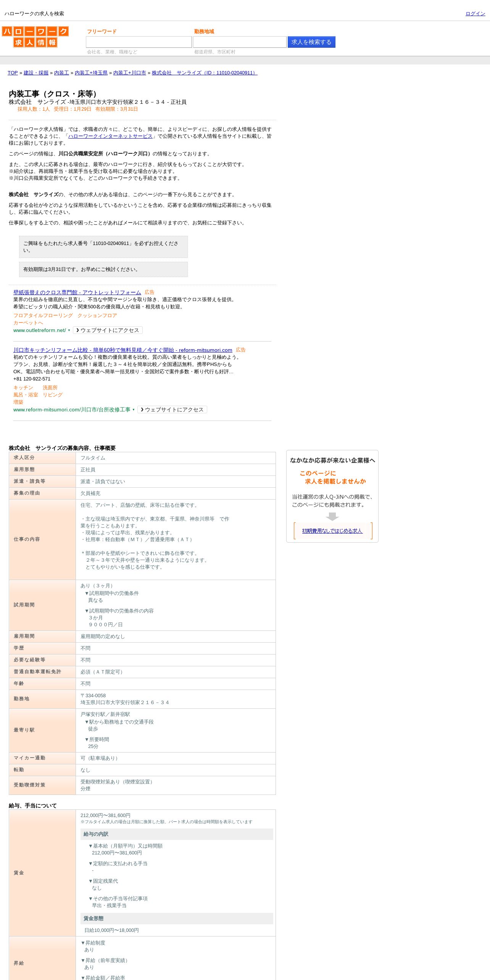This screenshot has width=490, height=980.
Task: Click the ハローワーク求人情報 logo
Action: point(35,37)
